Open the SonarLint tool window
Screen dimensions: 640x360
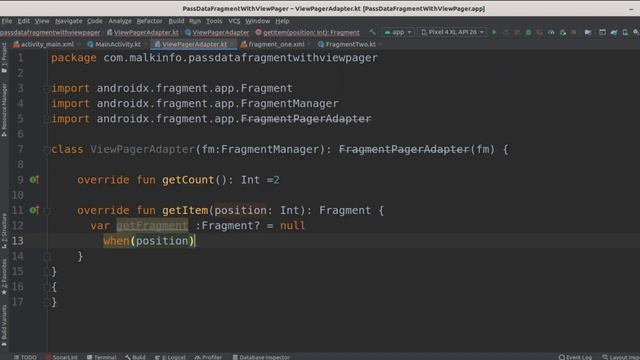point(61,357)
